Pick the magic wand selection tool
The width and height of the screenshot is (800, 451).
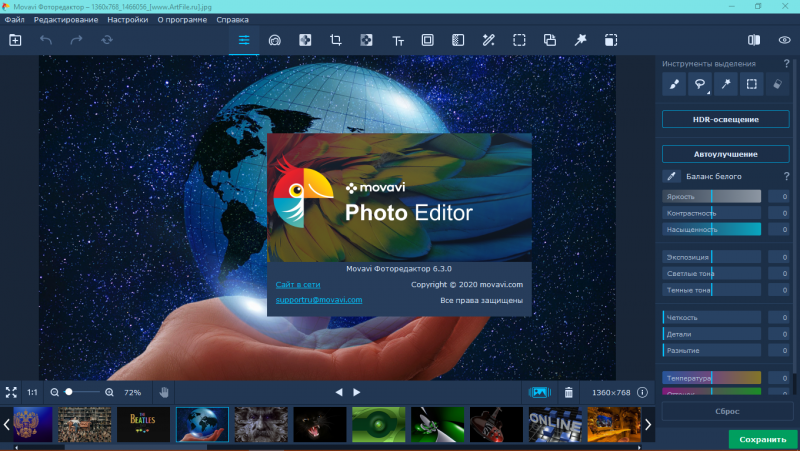click(x=727, y=85)
